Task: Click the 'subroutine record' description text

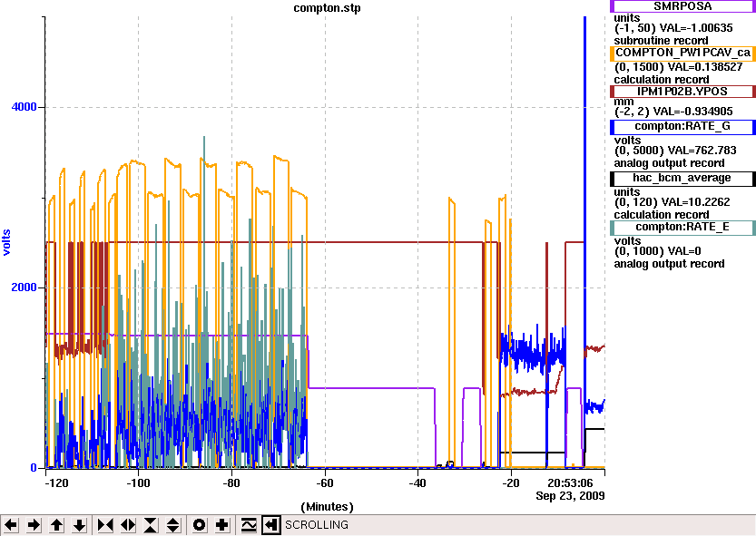Action: [x=661, y=41]
